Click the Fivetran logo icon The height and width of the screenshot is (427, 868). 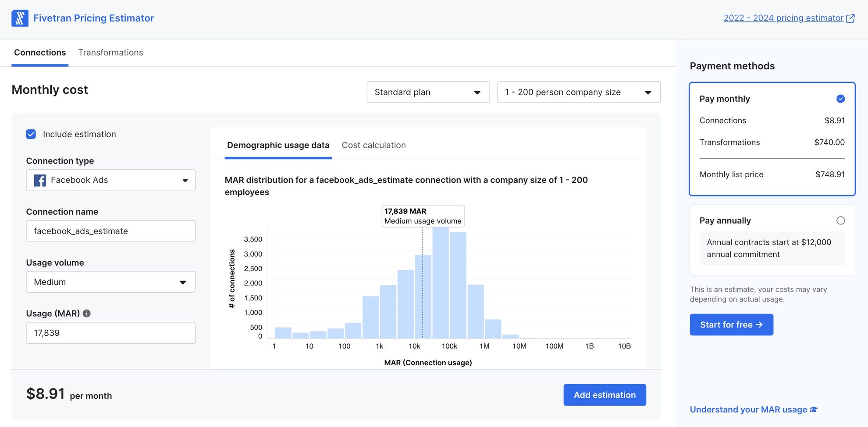20,18
